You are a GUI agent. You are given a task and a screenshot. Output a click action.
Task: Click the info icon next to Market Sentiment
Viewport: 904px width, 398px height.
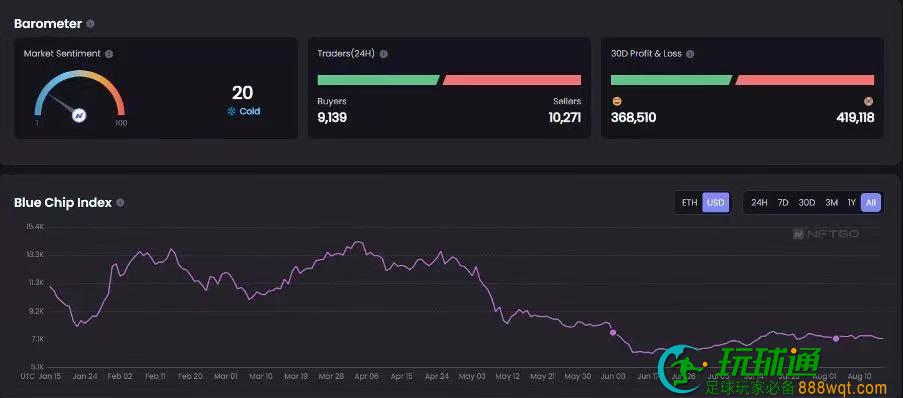pyautogui.click(x=109, y=54)
